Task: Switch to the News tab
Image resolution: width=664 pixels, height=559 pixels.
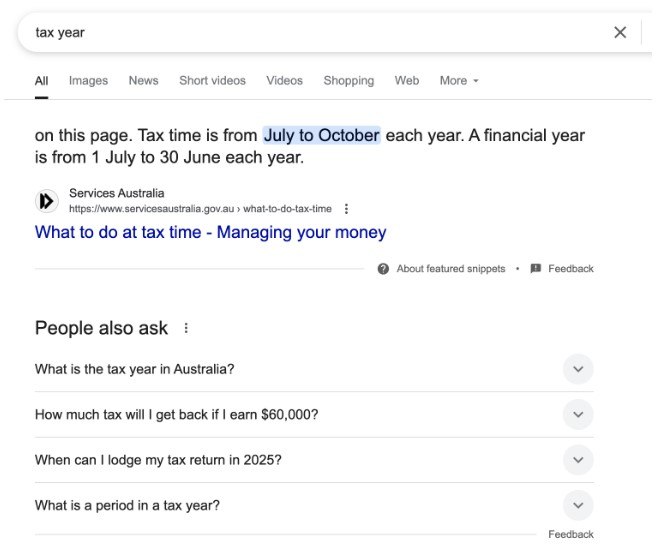Action: pos(144,80)
